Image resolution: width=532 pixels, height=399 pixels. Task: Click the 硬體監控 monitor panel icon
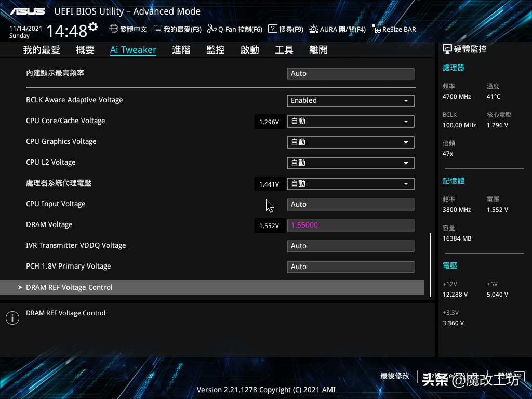[447, 48]
